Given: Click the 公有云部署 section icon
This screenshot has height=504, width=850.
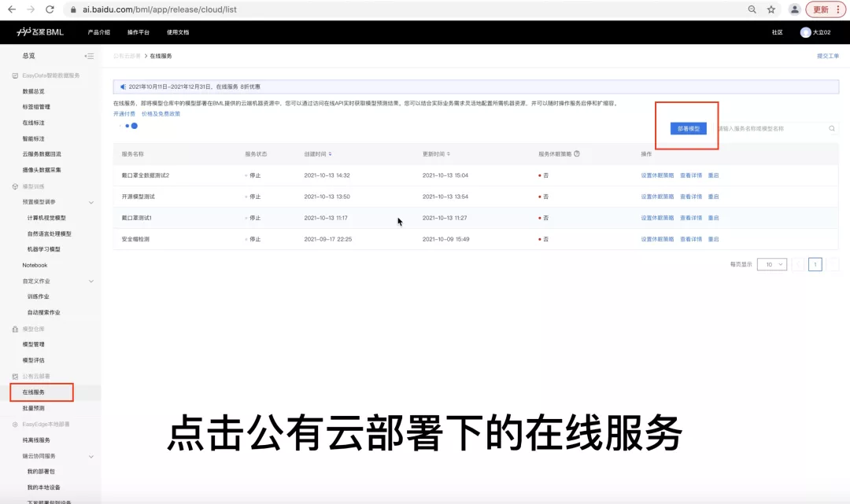Looking at the screenshot, I should (x=15, y=377).
